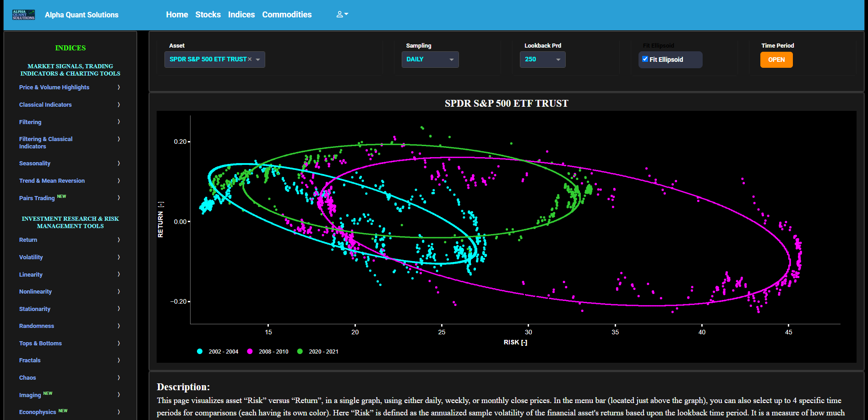Click the SPDR S&P 500 ETF TRUST chart title
The width and height of the screenshot is (868, 420).
pos(506,104)
